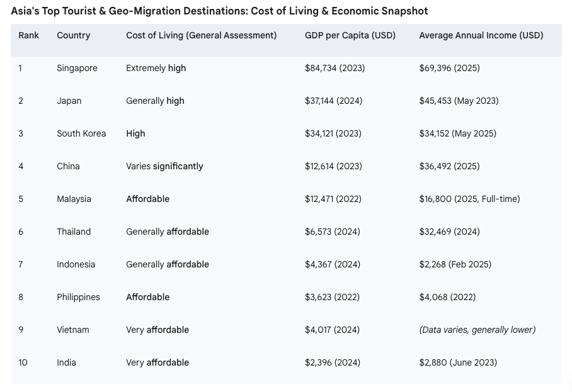This screenshot has height=392, width=572.
Task: Click the rank 10 number cell
Action: [x=23, y=362]
